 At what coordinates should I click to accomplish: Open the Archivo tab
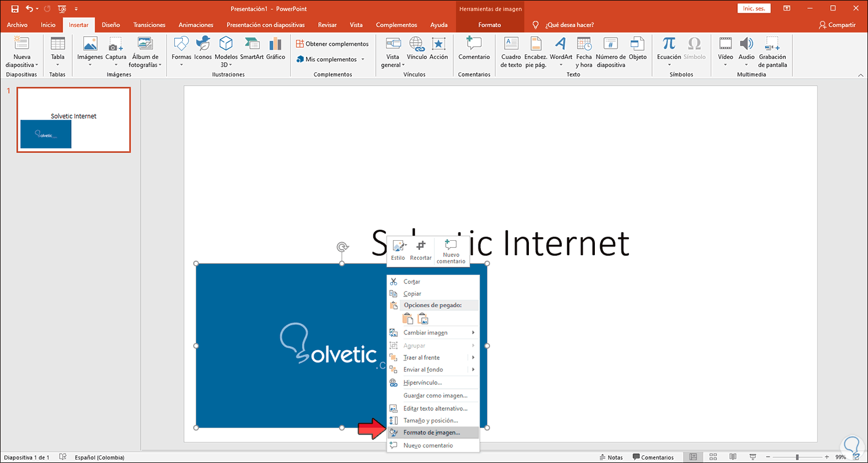coord(17,25)
